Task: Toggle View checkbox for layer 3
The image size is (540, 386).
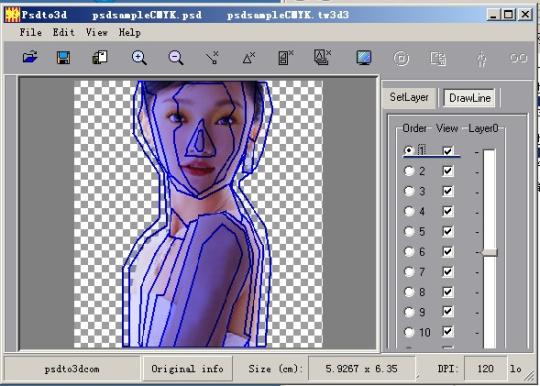Action: tap(448, 191)
